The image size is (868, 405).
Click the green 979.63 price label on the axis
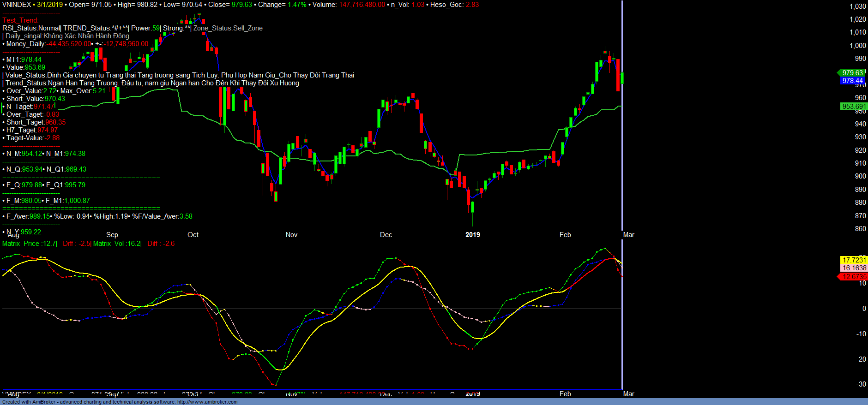point(852,73)
